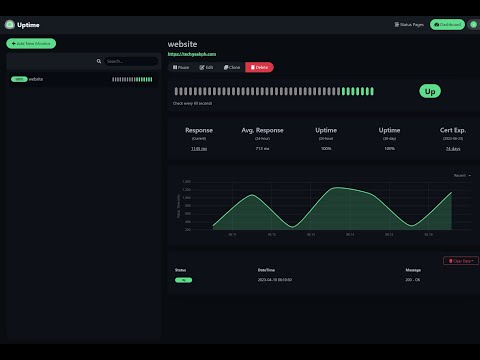Edit the website monitor

tap(206, 67)
